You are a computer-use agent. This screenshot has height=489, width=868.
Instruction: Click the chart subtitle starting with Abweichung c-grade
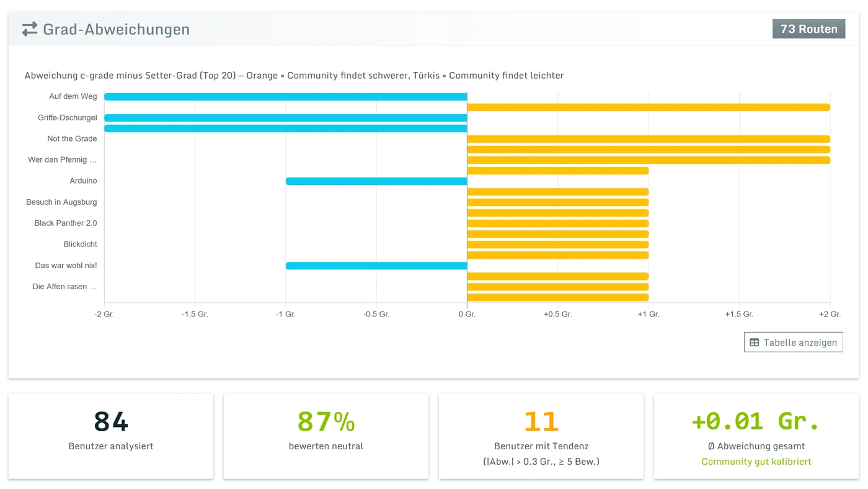[294, 76]
